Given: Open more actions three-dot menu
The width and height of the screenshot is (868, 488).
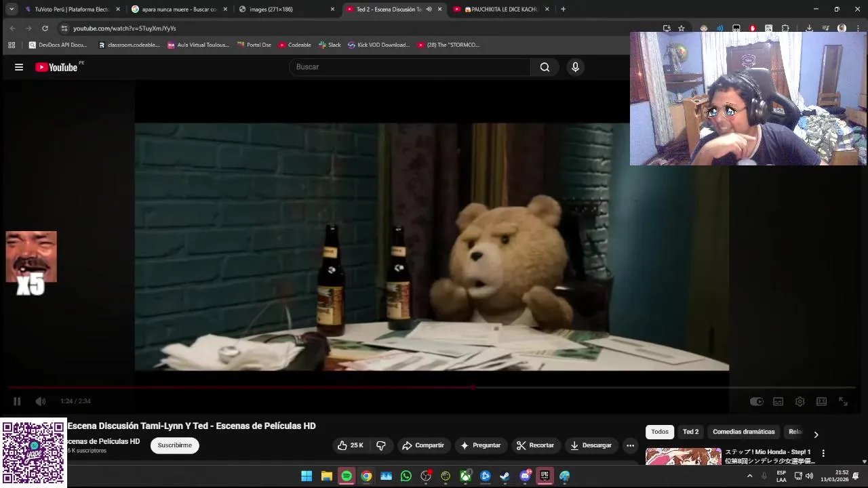Looking at the screenshot, I should pos(631,445).
